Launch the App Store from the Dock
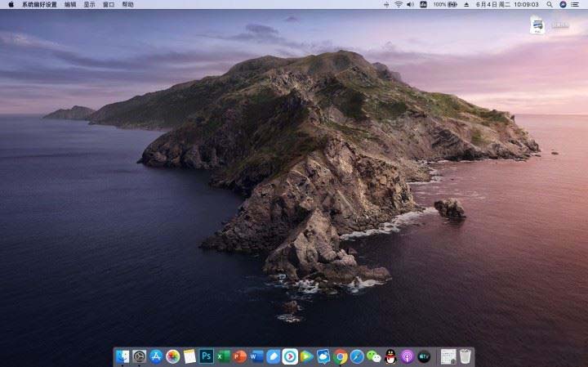The height and width of the screenshot is (367, 588). tap(156, 356)
